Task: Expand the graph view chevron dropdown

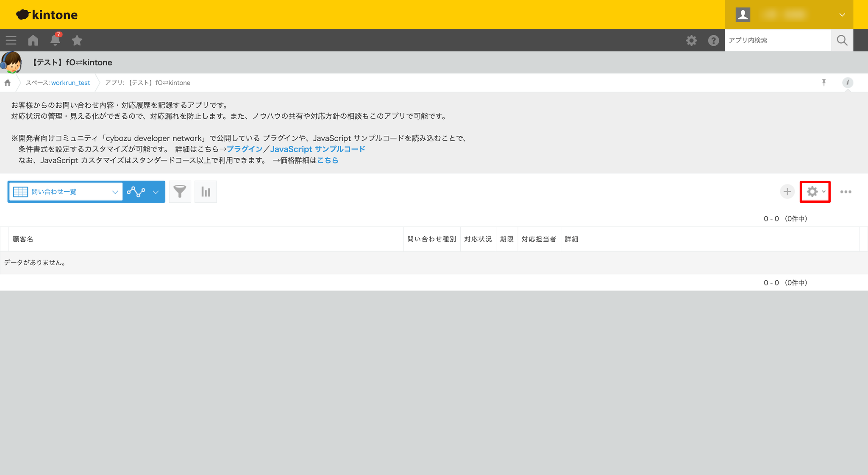Action: 156,192
